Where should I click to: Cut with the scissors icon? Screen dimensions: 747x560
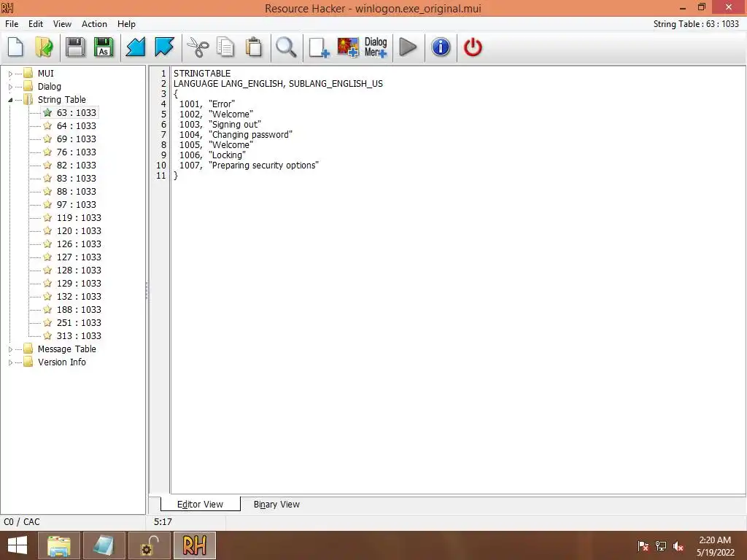(x=197, y=47)
